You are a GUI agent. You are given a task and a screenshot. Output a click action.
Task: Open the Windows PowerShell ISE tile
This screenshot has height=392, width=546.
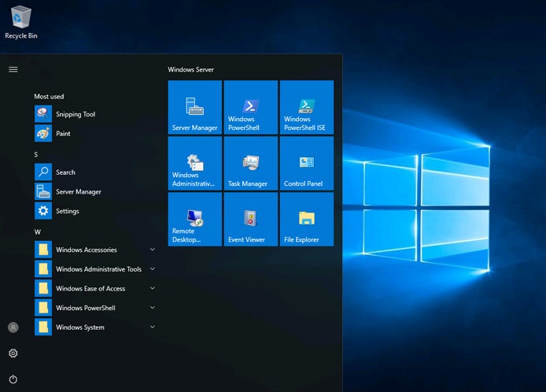click(x=307, y=107)
